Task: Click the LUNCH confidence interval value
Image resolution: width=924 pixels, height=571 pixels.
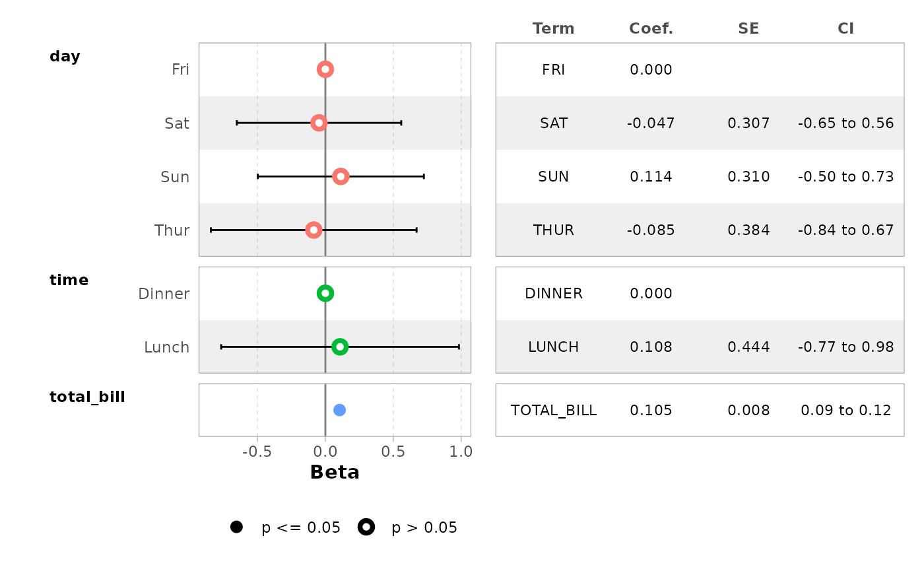Action: pos(845,347)
